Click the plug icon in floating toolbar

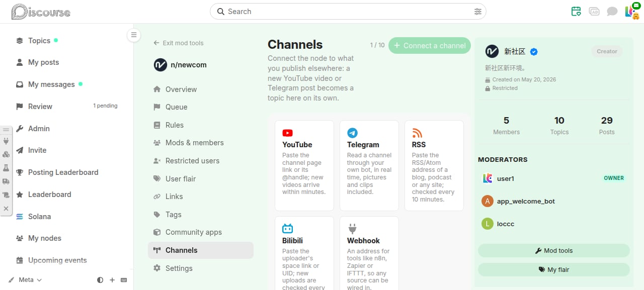6,141
